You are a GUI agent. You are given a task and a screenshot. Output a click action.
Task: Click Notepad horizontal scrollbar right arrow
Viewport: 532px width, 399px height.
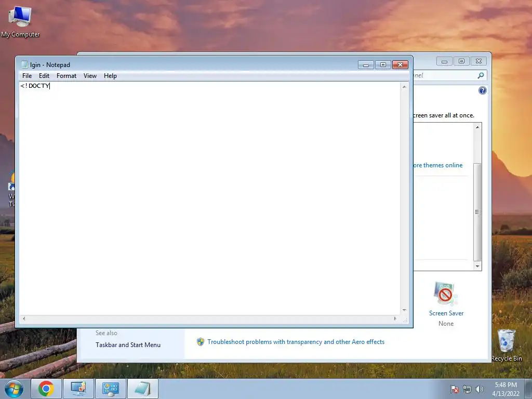pos(395,318)
